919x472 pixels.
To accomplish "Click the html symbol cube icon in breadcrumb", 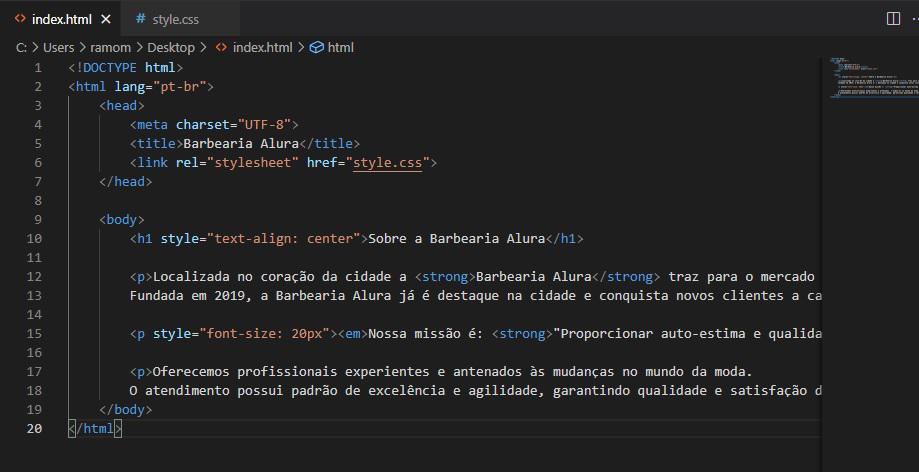I will [x=316, y=47].
